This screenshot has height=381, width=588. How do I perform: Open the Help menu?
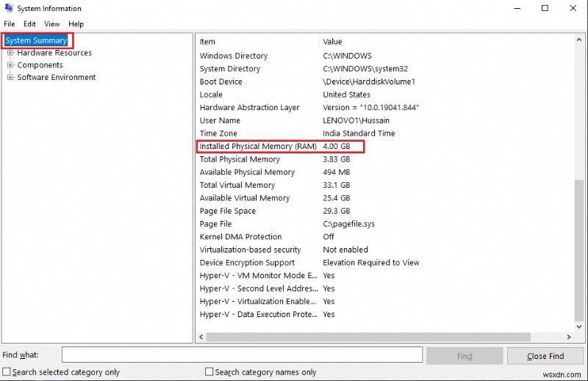click(x=76, y=24)
